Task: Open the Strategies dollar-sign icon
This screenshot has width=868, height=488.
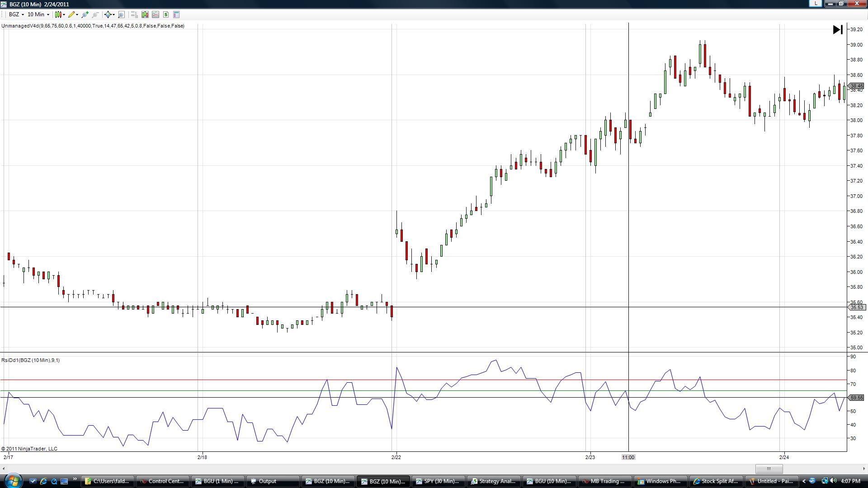Action: [166, 14]
